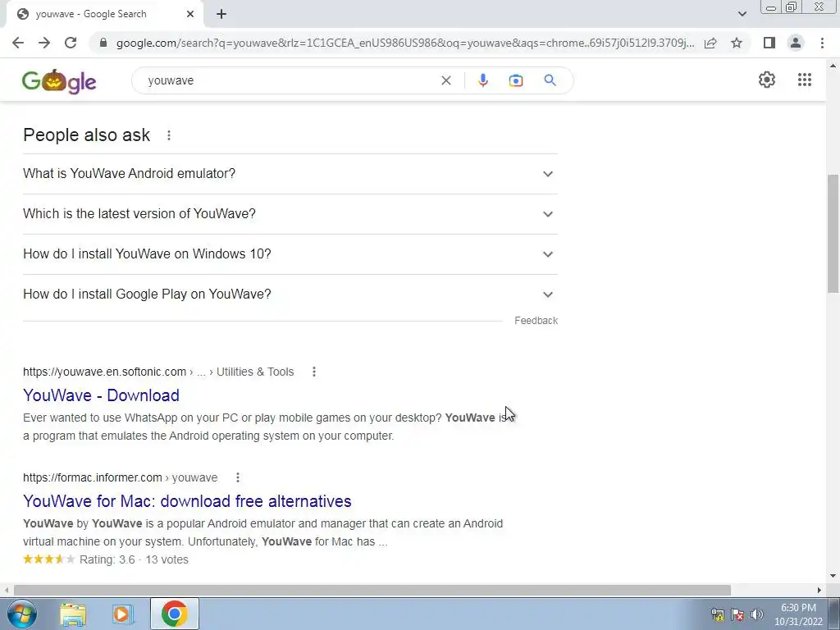Click the rating text "Rating: 3.6 - 13 votes"
Viewport: 840px width, 630px height.
pyautogui.click(x=134, y=559)
